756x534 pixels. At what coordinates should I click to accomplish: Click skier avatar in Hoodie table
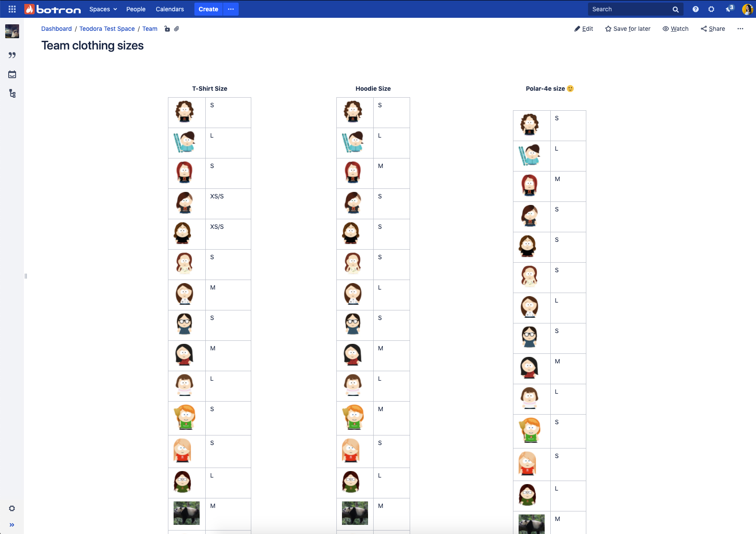click(352, 142)
